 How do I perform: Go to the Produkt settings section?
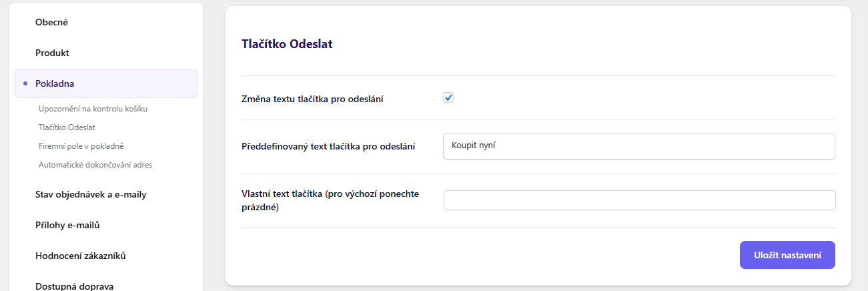(x=52, y=53)
